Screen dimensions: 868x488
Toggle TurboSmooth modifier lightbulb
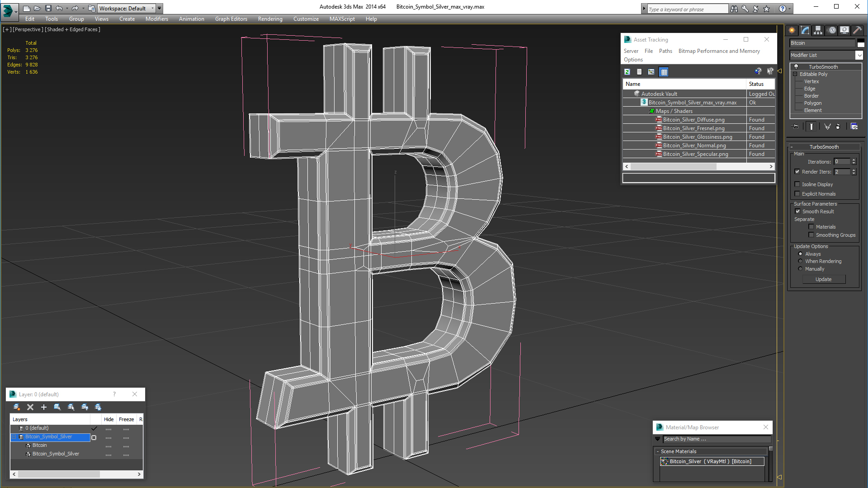coord(796,67)
